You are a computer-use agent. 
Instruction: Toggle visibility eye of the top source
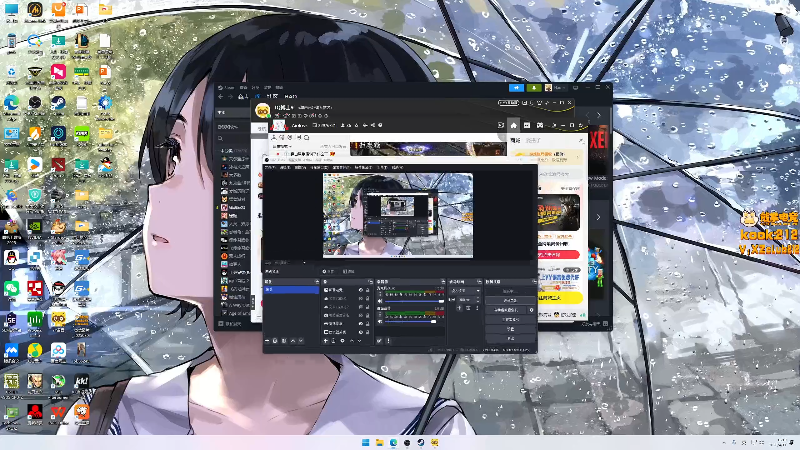(x=361, y=290)
